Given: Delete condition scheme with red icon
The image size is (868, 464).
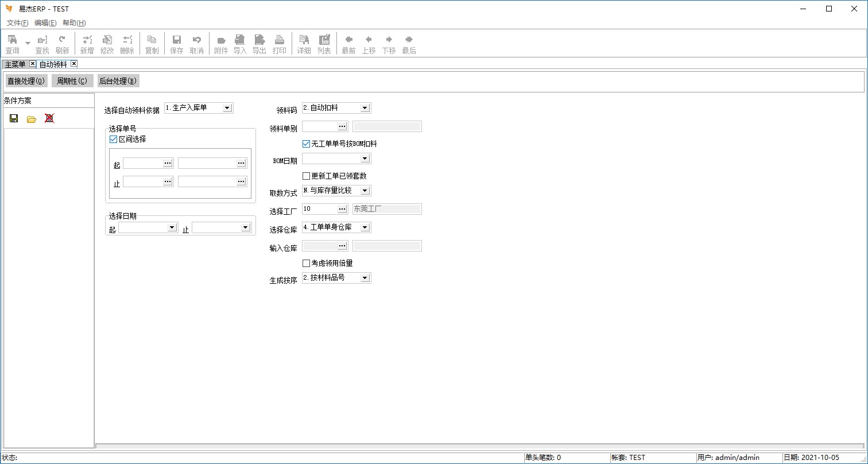Looking at the screenshot, I should coord(49,119).
